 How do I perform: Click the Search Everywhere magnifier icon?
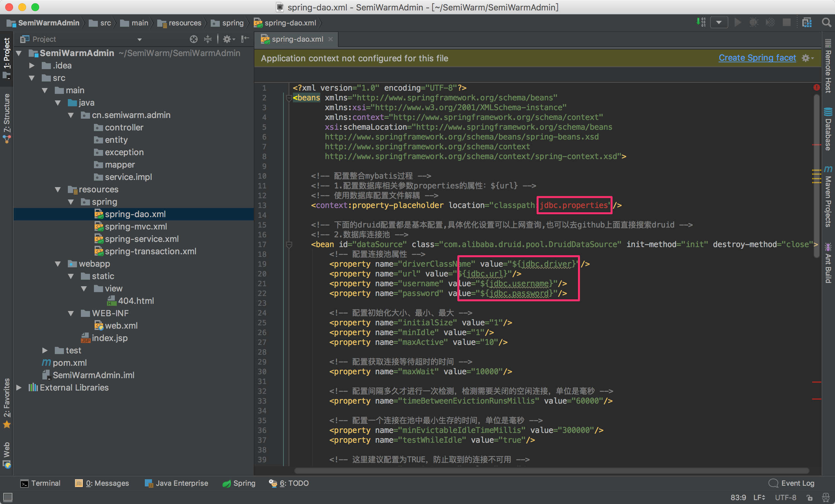tap(827, 23)
